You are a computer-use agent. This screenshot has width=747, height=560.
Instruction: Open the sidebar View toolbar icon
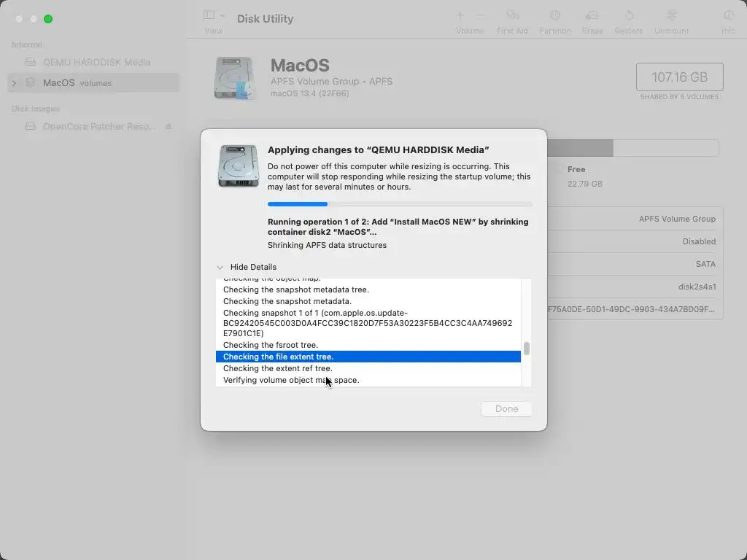[x=209, y=15]
